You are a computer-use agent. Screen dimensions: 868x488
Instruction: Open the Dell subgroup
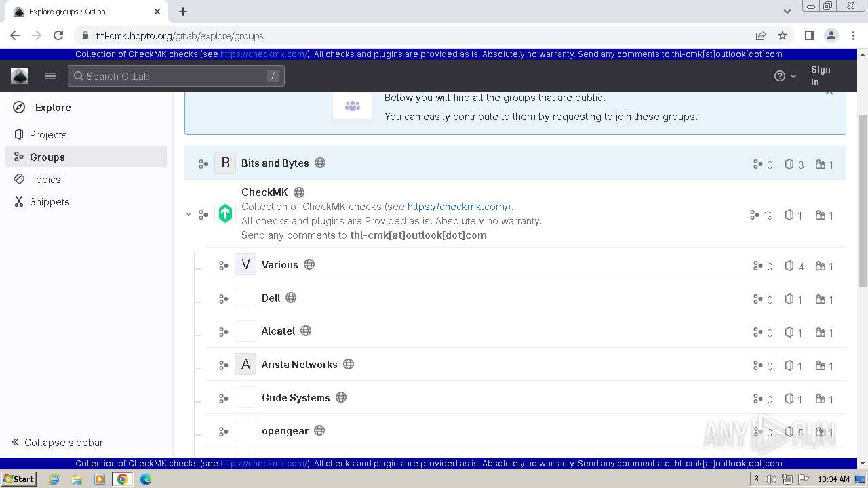coord(271,298)
